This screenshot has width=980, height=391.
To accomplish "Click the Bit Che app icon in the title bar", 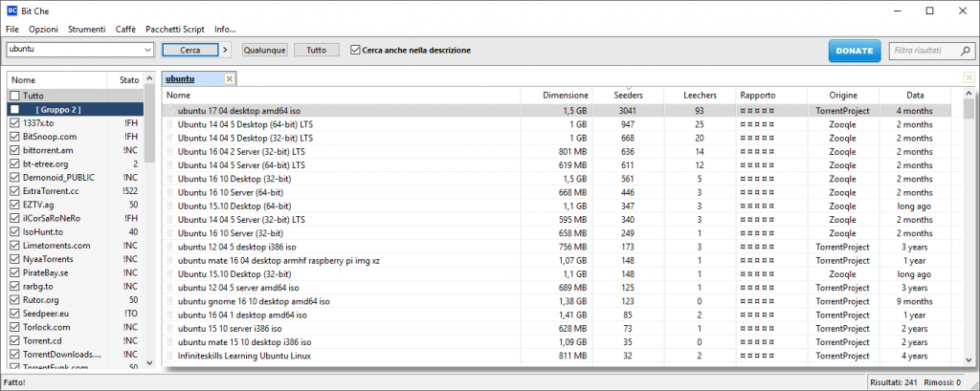I will coord(11,11).
